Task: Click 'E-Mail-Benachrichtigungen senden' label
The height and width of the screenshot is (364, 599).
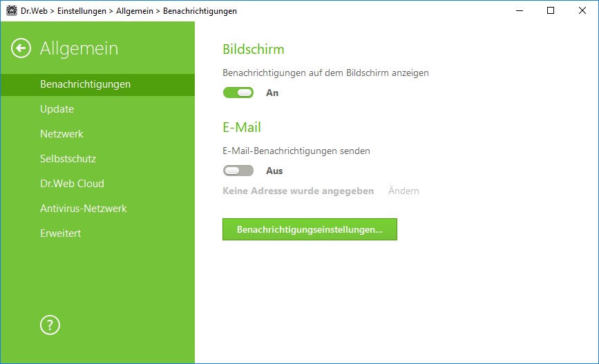Action: click(x=296, y=151)
